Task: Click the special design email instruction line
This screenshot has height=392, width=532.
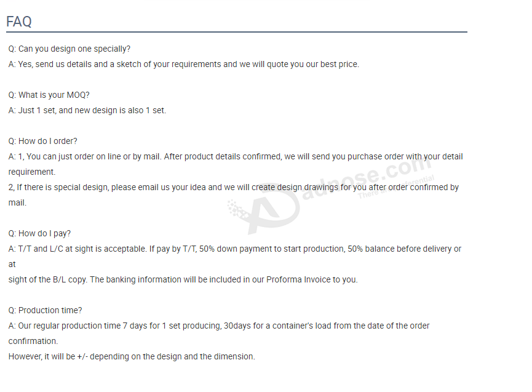Action: point(234,187)
